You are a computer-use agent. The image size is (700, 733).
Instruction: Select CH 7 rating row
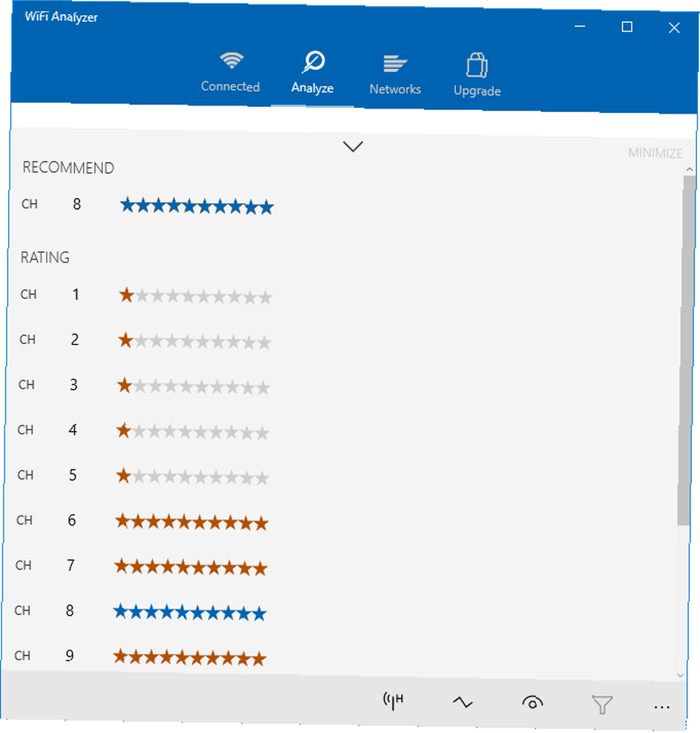(141, 567)
